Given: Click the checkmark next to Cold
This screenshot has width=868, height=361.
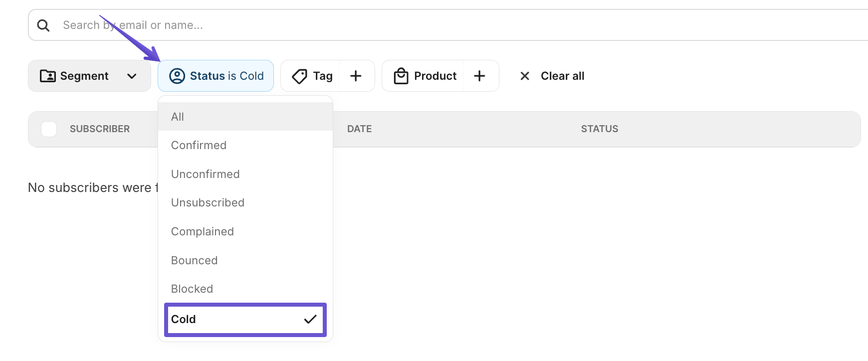Looking at the screenshot, I should (x=310, y=319).
